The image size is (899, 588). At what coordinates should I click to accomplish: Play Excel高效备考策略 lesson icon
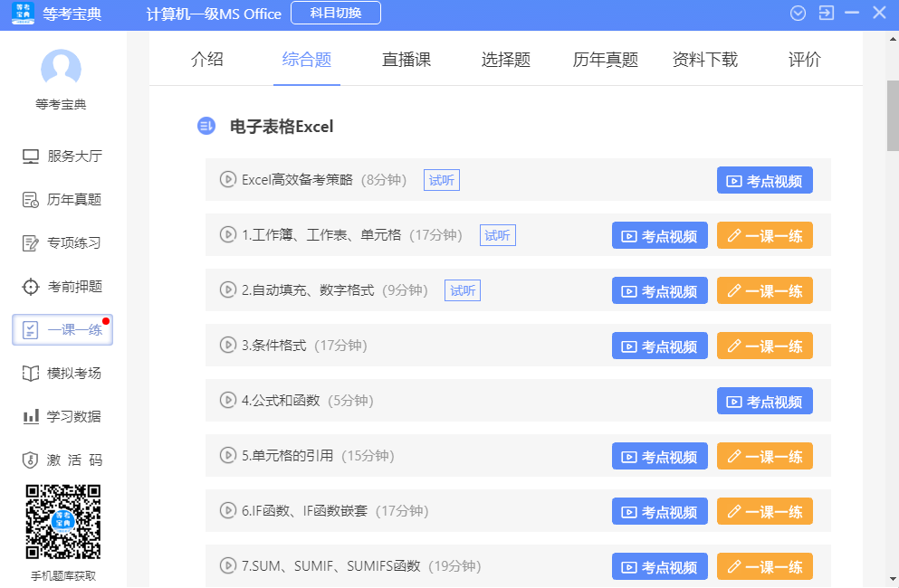[227, 179]
